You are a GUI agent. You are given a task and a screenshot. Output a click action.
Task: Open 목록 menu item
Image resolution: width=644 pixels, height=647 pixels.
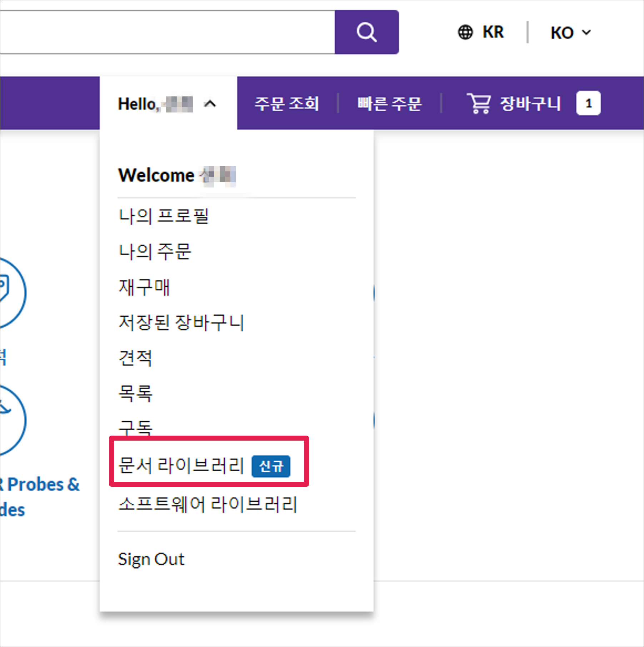[135, 393]
